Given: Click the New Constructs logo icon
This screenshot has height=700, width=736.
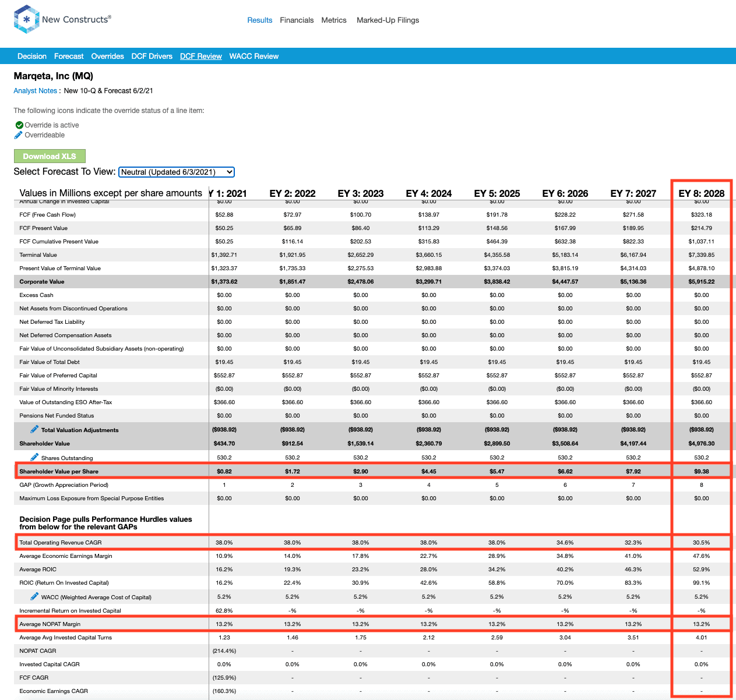Looking at the screenshot, I should tap(26, 19).
